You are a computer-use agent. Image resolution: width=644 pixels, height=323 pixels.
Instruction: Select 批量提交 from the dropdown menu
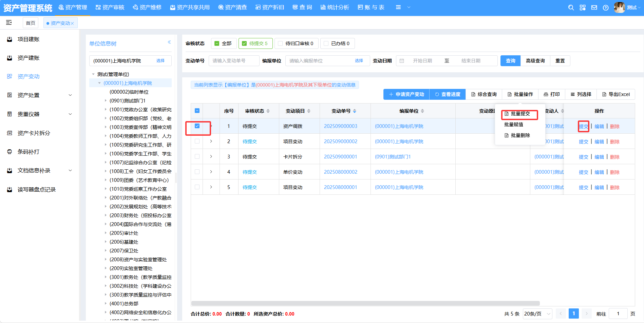(x=520, y=114)
